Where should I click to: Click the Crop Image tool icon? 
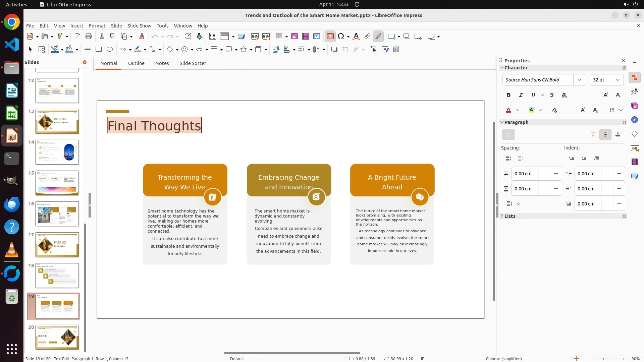pos(345,50)
